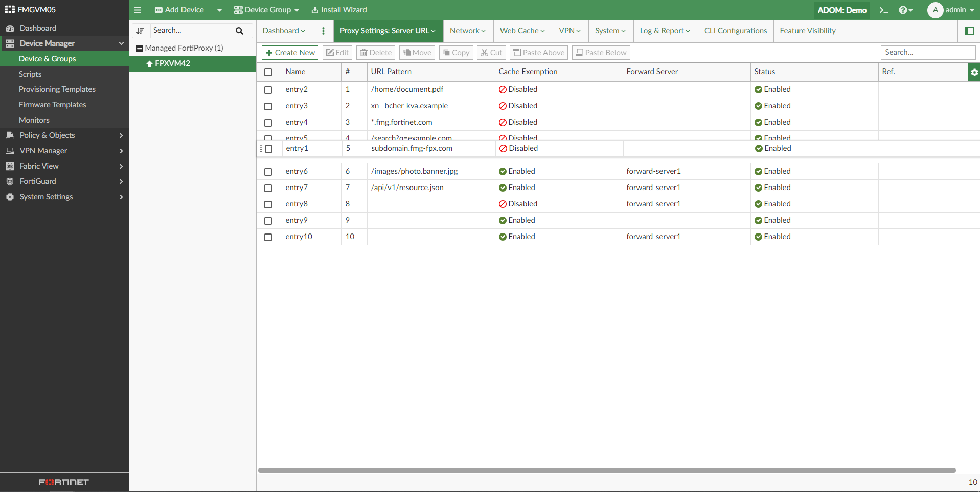The width and height of the screenshot is (980, 492).
Task: Open the admin user dropdown
Action: (951, 10)
